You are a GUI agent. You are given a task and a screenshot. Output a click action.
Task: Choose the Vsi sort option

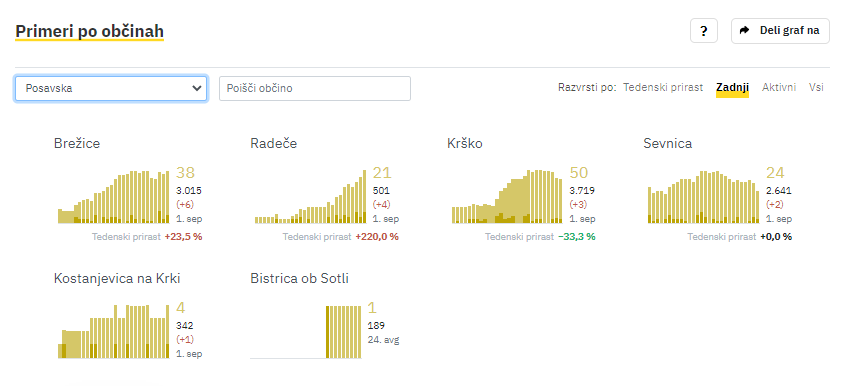click(816, 87)
